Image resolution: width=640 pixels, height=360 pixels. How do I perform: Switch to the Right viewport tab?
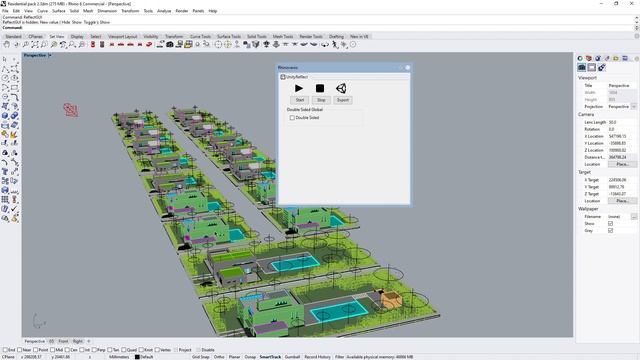(x=78, y=341)
